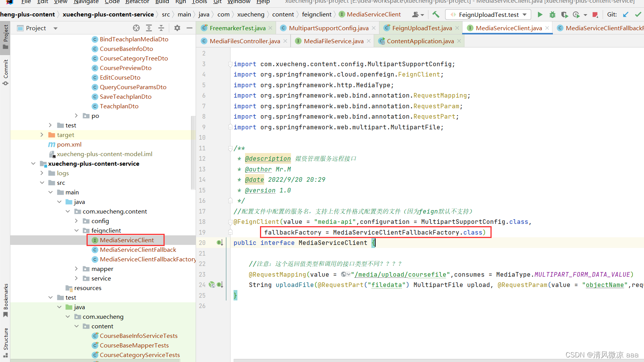
Task: Expand the po folder in tree
Action: 76,116
